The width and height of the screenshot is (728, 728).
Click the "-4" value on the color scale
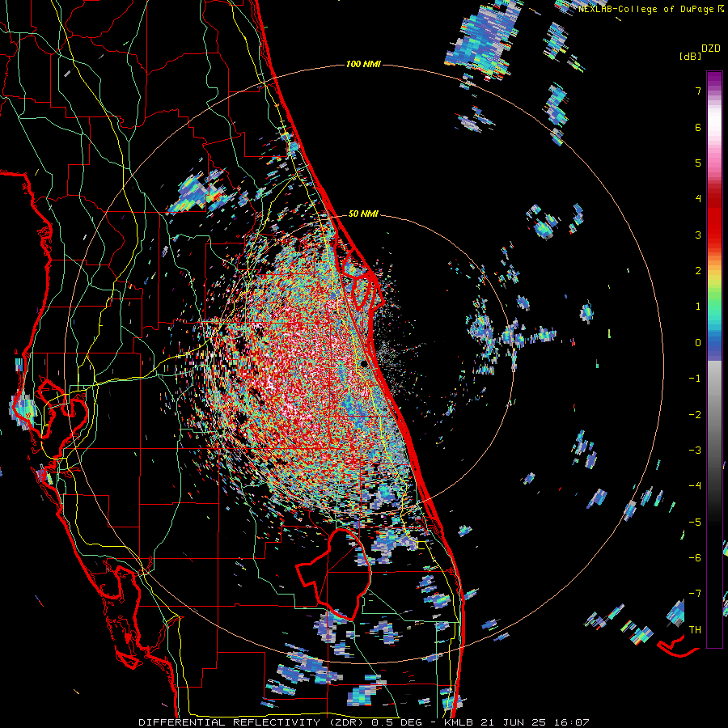(695, 485)
